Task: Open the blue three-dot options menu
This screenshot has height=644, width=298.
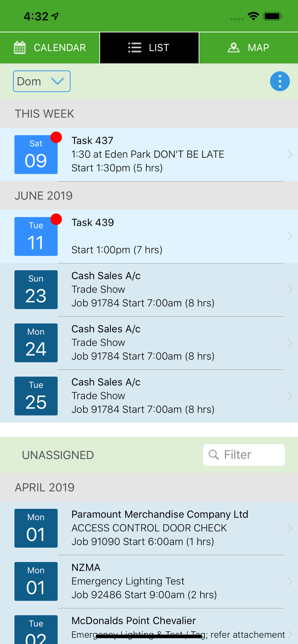Action: (280, 81)
